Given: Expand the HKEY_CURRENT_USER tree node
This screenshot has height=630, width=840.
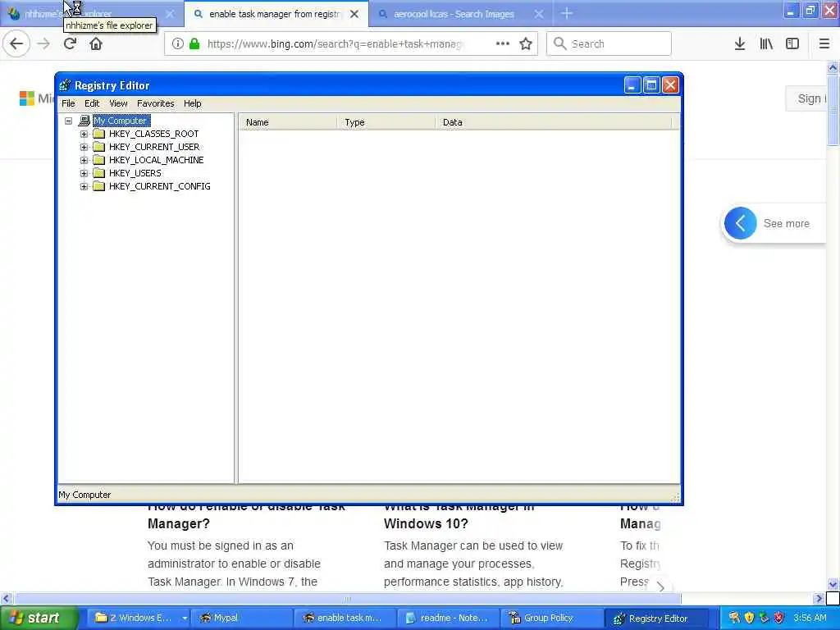Looking at the screenshot, I should 84,147.
